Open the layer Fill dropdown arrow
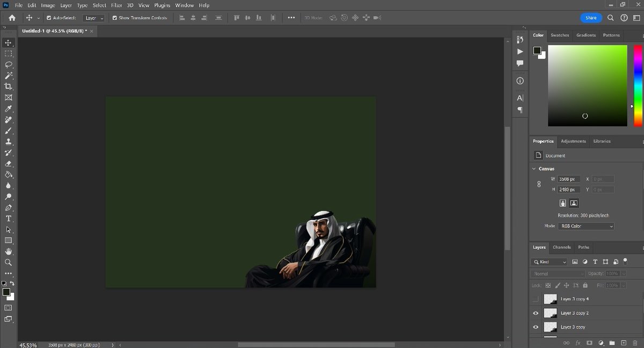The image size is (644, 348). click(624, 285)
